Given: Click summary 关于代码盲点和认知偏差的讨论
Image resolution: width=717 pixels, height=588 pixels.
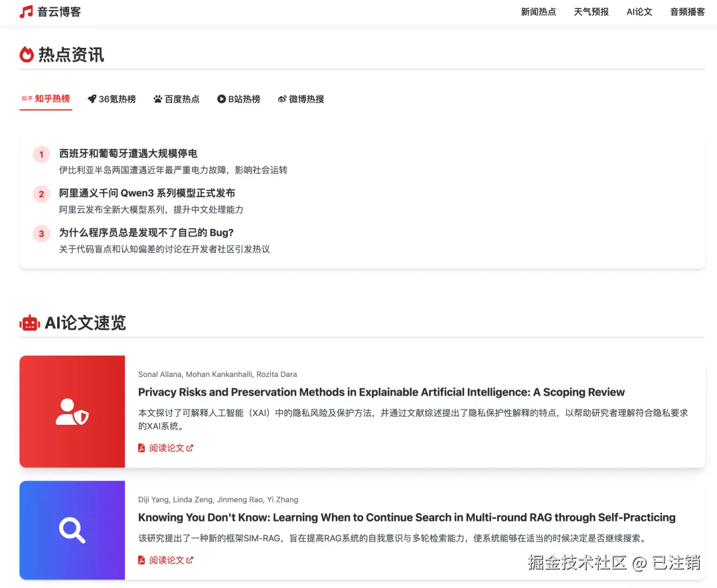Looking at the screenshot, I should click(x=164, y=249).
